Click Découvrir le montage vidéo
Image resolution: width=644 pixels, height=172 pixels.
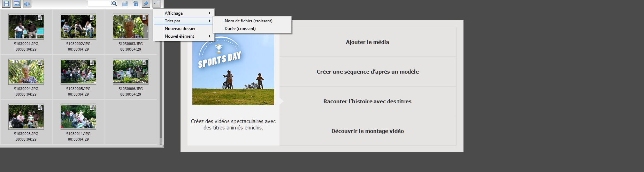point(368,131)
